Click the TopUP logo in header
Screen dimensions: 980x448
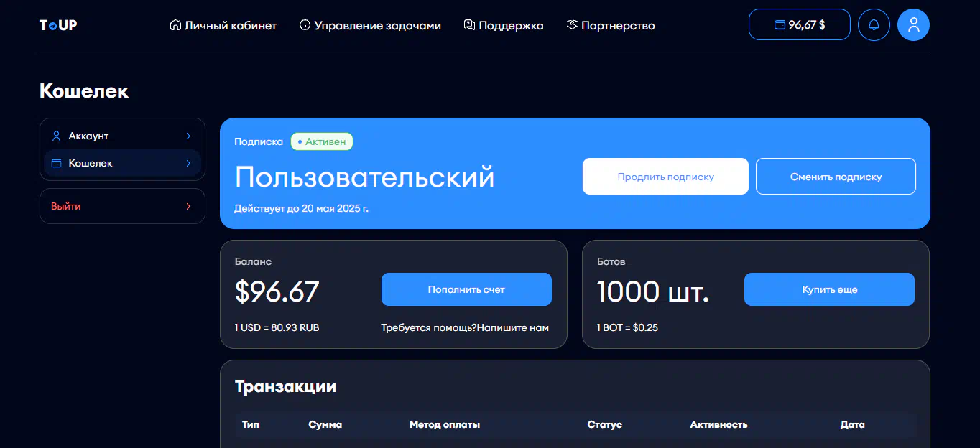coord(58,25)
